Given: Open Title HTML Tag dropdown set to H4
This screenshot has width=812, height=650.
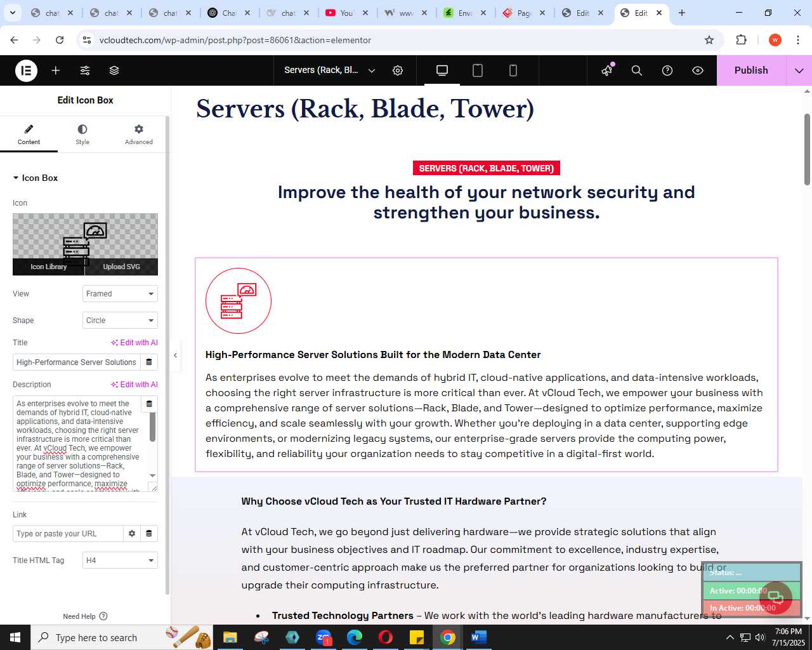Looking at the screenshot, I should [120, 560].
